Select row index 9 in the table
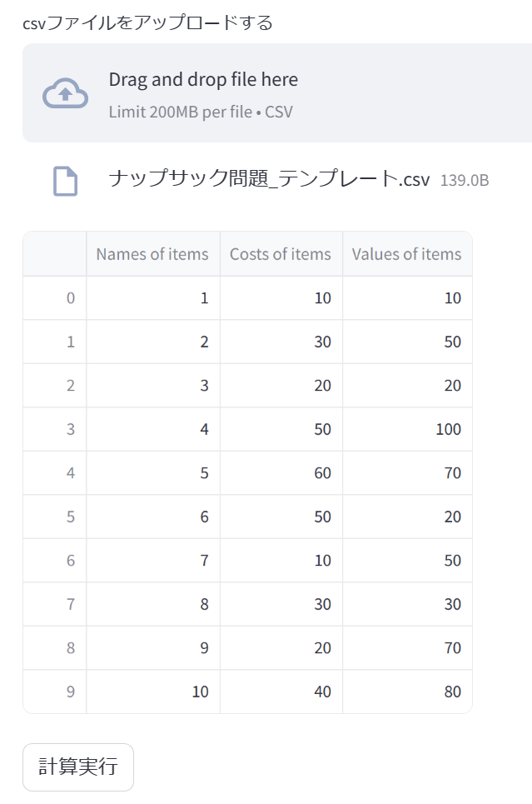This screenshot has height=804, width=532. point(55,692)
